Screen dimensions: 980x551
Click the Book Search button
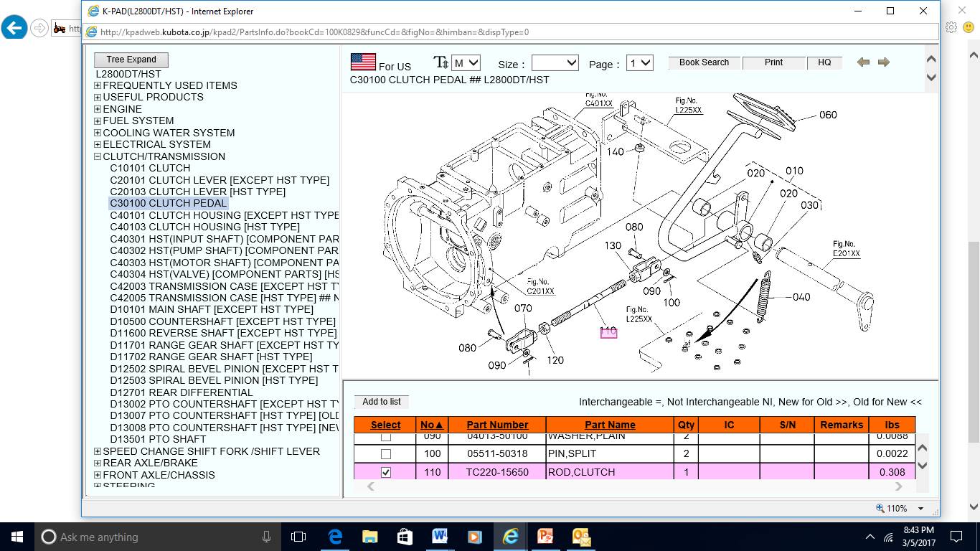(704, 62)
